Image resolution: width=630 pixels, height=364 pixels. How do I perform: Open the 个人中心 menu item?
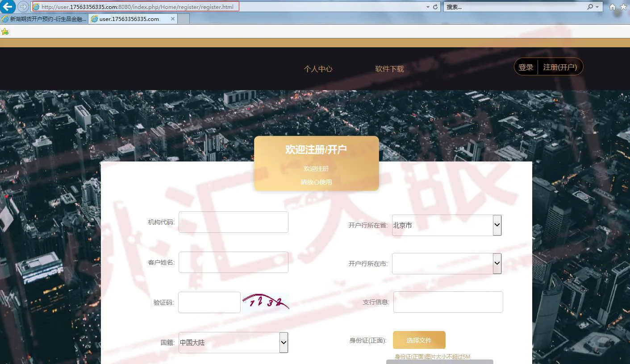pyautogui.click(x=318, y=69)
